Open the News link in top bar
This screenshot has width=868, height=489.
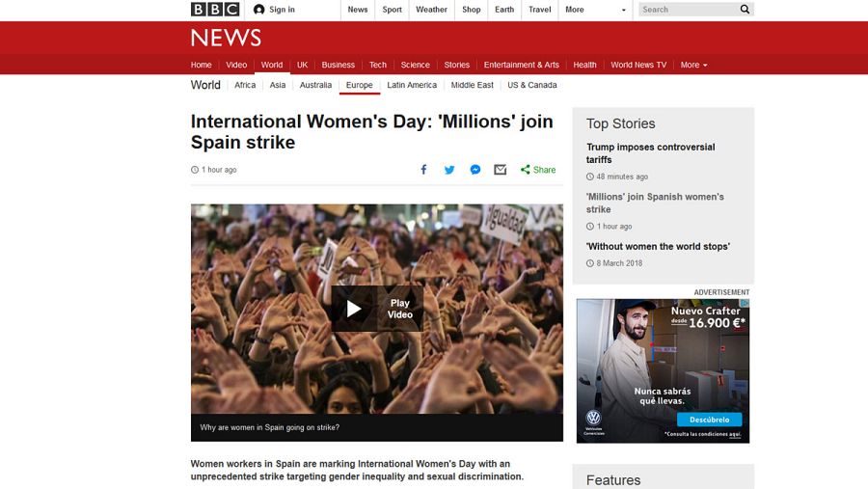click(x=358, y=10)
